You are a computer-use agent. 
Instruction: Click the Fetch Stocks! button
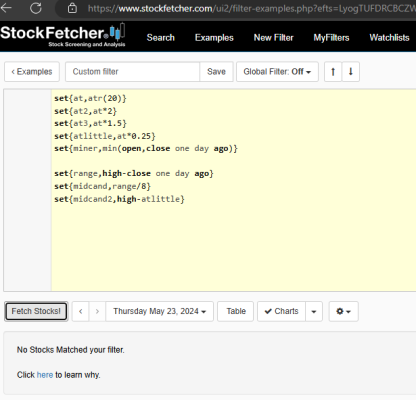pos(36,311)
